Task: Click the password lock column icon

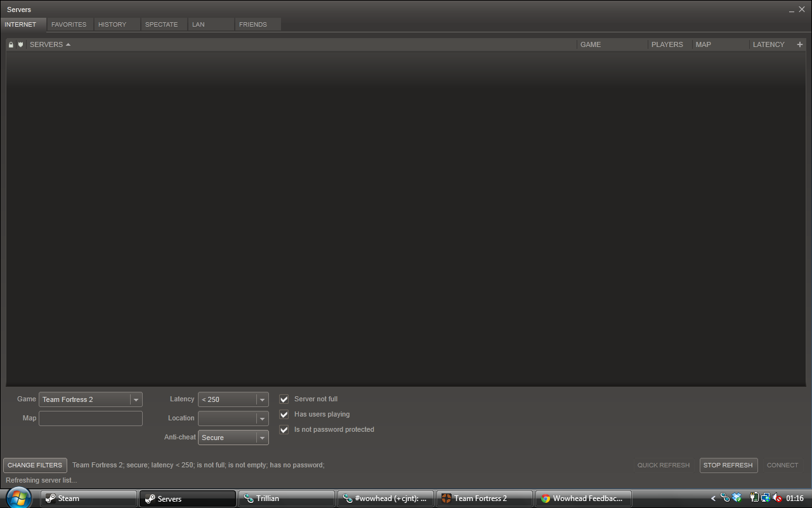Action: [x=11, y=44]
